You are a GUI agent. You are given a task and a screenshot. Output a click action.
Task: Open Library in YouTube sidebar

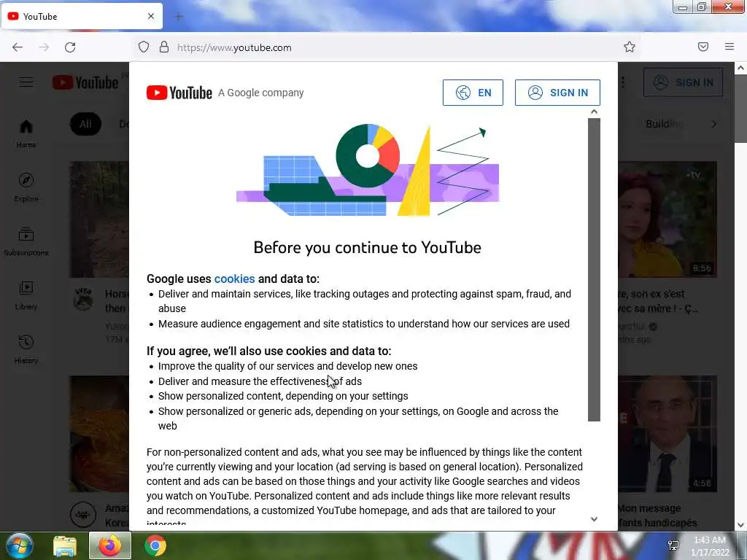[26, 295]
